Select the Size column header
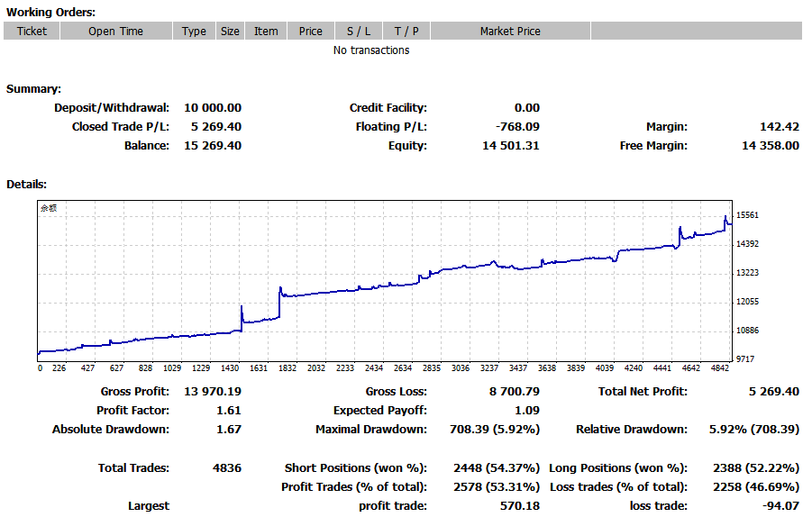812x517 pixels. click(231, 32)
